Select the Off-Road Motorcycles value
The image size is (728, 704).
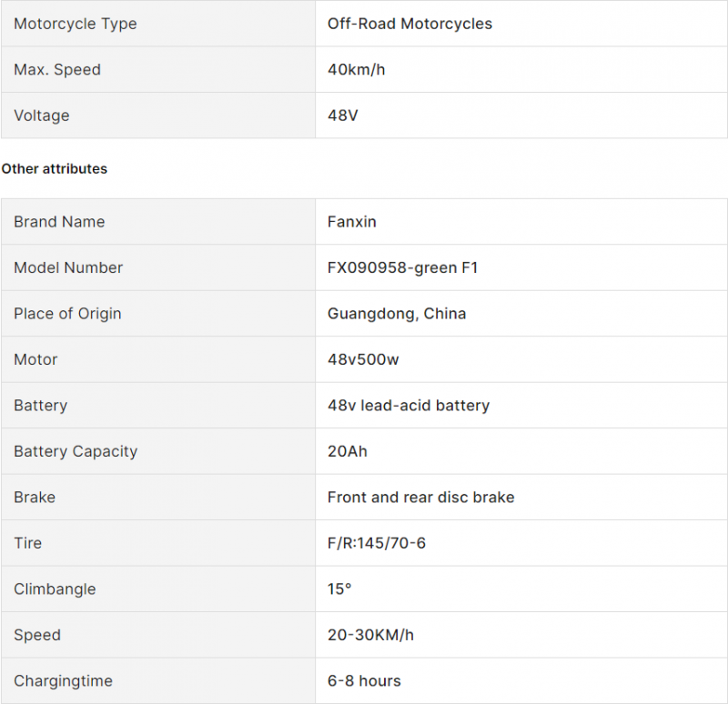409,24
